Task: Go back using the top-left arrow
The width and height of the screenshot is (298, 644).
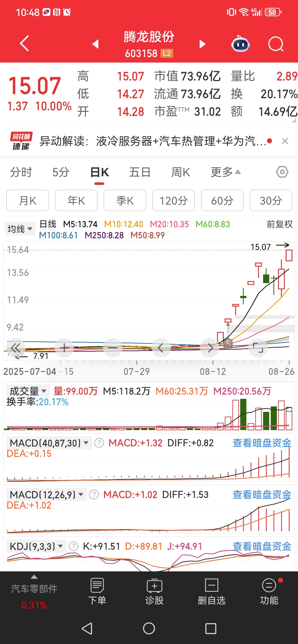Action: coord(24,44)
